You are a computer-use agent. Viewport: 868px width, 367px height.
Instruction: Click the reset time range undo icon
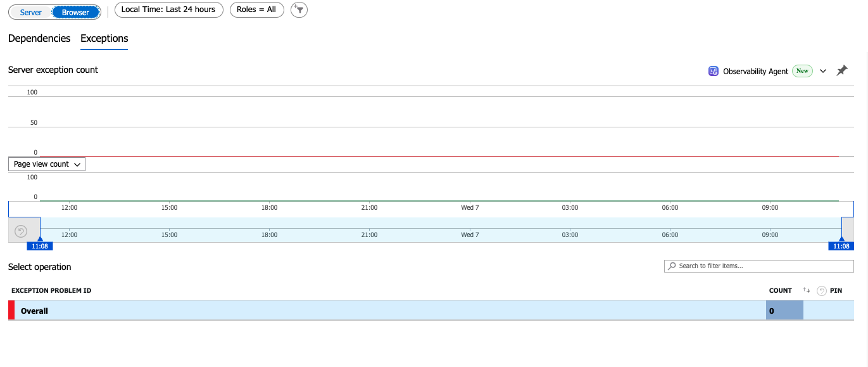coord(21,231)
